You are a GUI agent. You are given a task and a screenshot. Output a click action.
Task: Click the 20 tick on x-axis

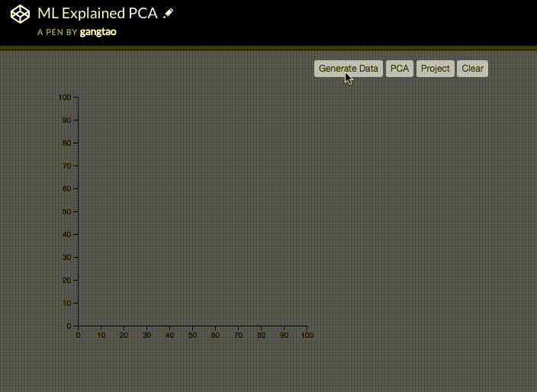coord(124,335)
